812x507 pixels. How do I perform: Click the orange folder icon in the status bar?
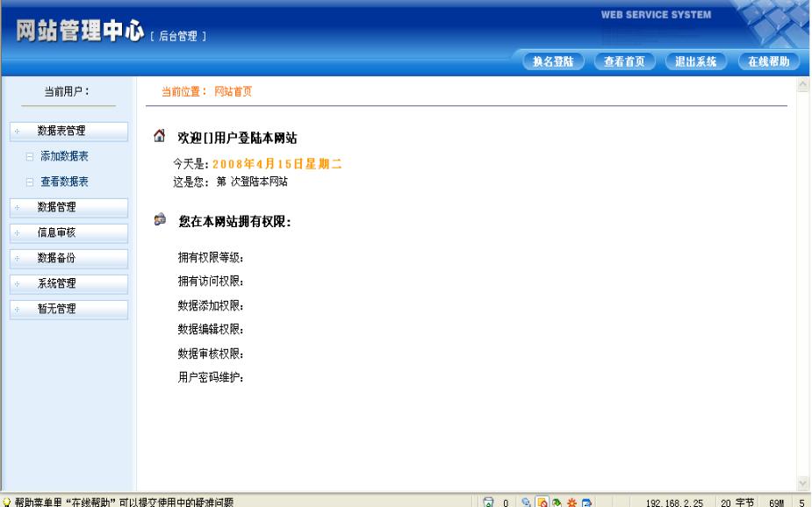(x=541, y=499)
